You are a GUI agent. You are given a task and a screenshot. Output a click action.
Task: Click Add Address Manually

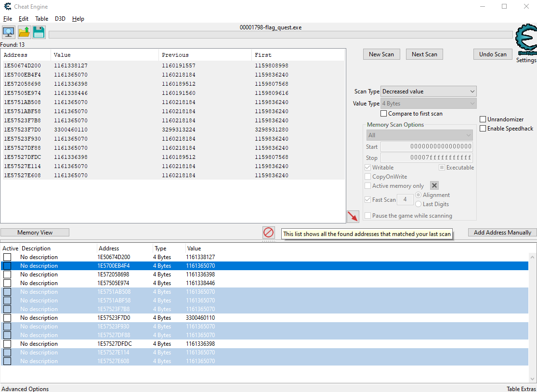click(x=502, y=233)
